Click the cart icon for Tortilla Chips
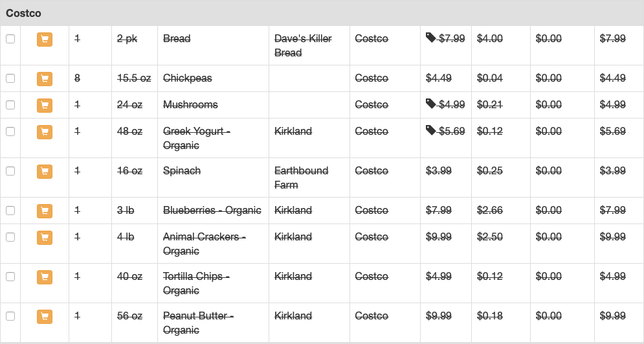644x344 pixels. 45,277
